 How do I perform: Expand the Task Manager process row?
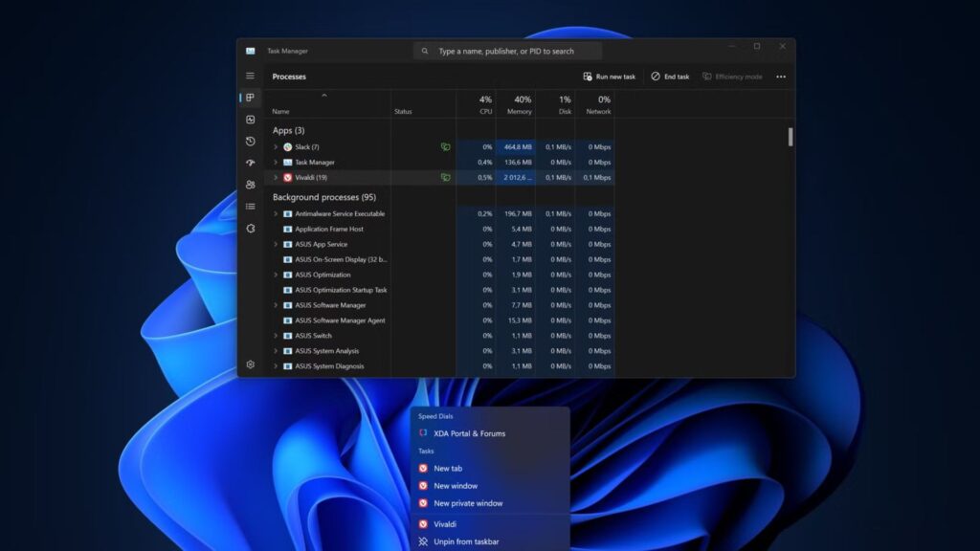click(276, 163)
